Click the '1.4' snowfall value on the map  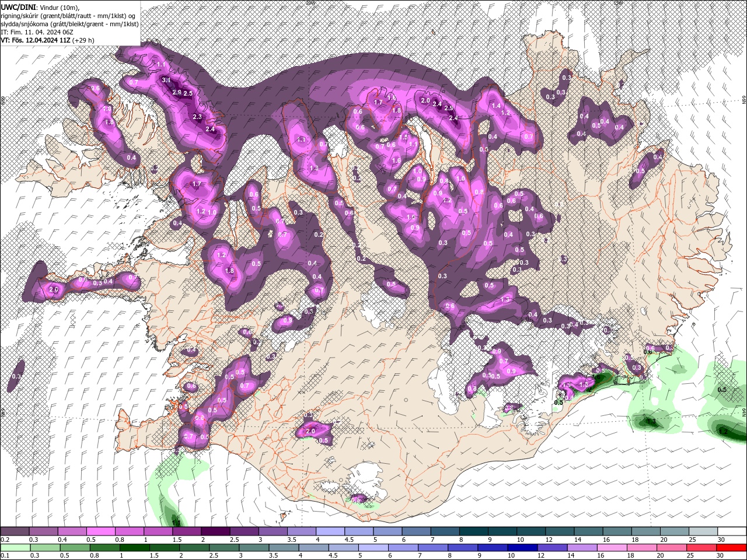(497, 106)
